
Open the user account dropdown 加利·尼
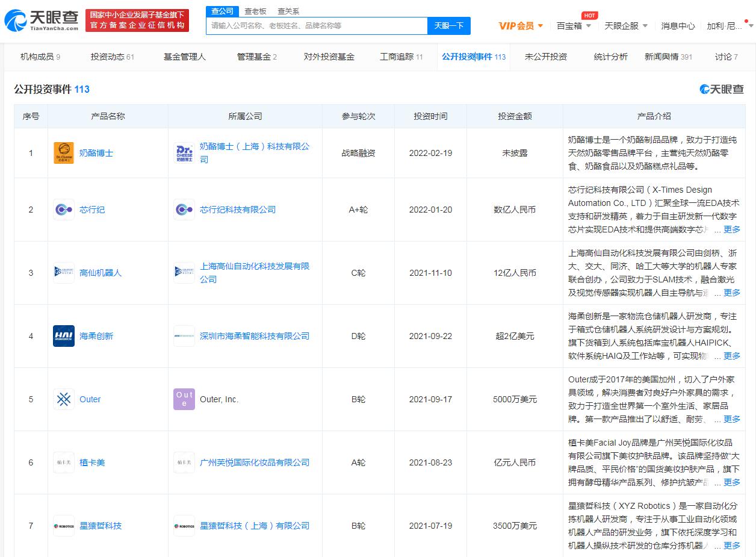[x=730, y=26]
